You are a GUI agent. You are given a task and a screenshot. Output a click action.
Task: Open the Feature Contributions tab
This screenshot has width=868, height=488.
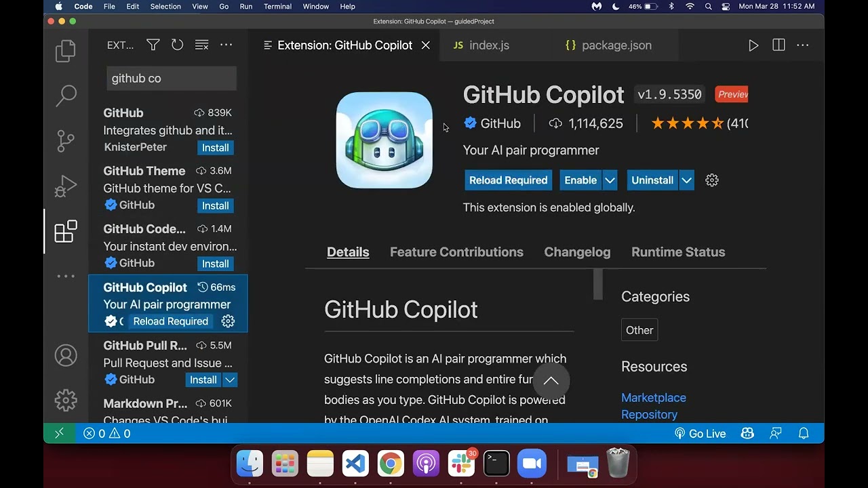tap(456, 252)
